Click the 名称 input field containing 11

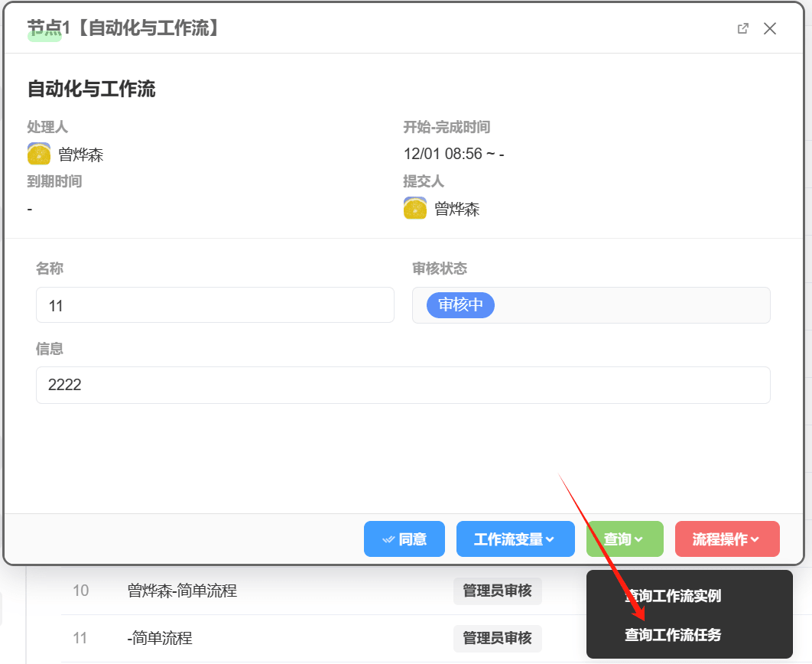click(215, 305)
